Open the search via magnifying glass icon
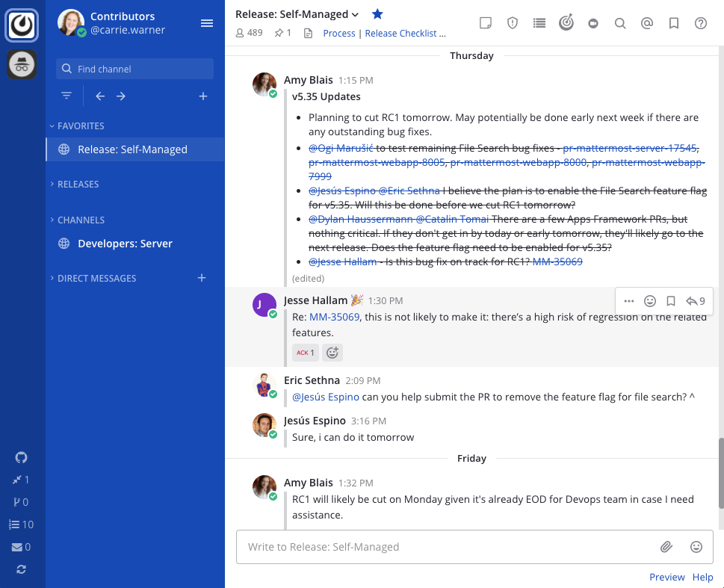This screenshot has width=724, height=588. [620, 22]
